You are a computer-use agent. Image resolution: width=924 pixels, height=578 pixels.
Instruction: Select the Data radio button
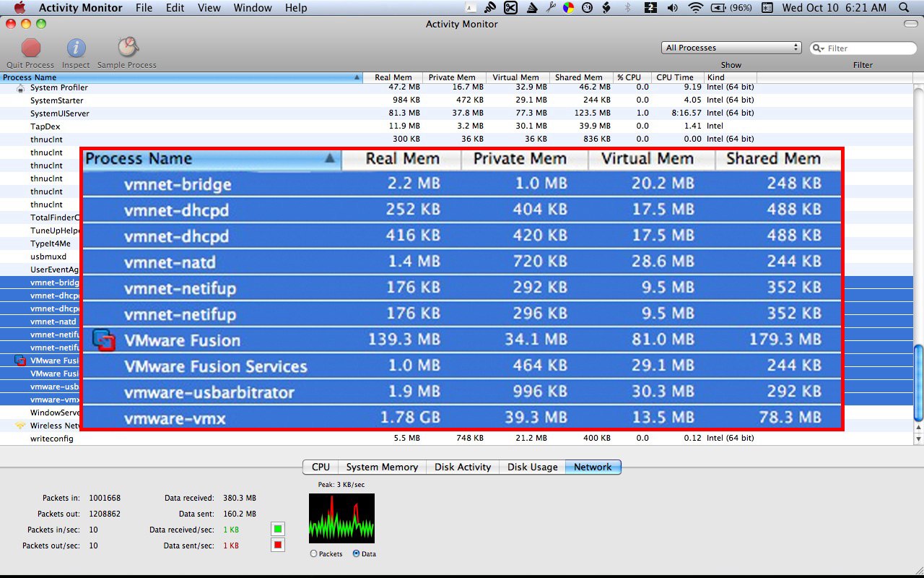357,553
